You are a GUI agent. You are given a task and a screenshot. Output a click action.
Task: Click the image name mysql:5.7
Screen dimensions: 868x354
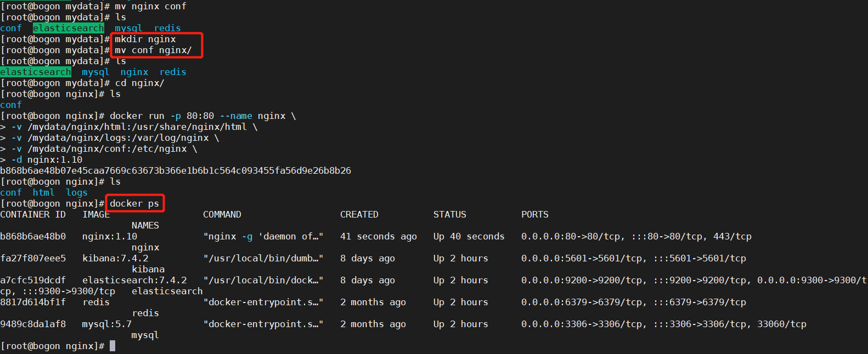point(107,324)
